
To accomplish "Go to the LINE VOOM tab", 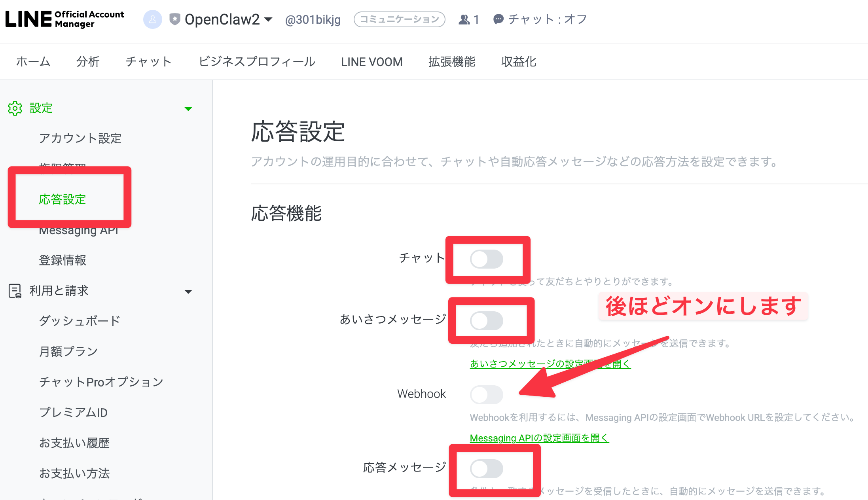I will [371, 62].
